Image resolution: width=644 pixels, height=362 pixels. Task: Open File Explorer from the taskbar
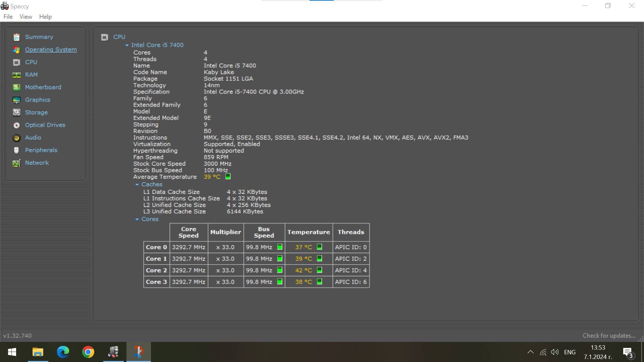[x=38, y=352]
